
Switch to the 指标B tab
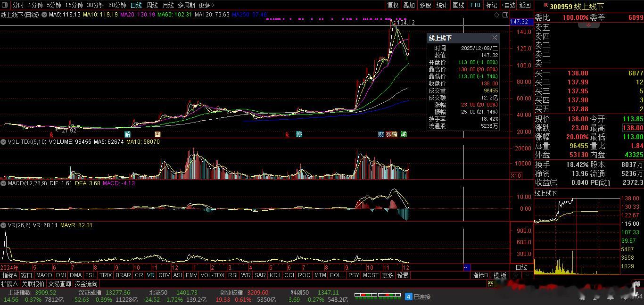[x=480, y=275]
